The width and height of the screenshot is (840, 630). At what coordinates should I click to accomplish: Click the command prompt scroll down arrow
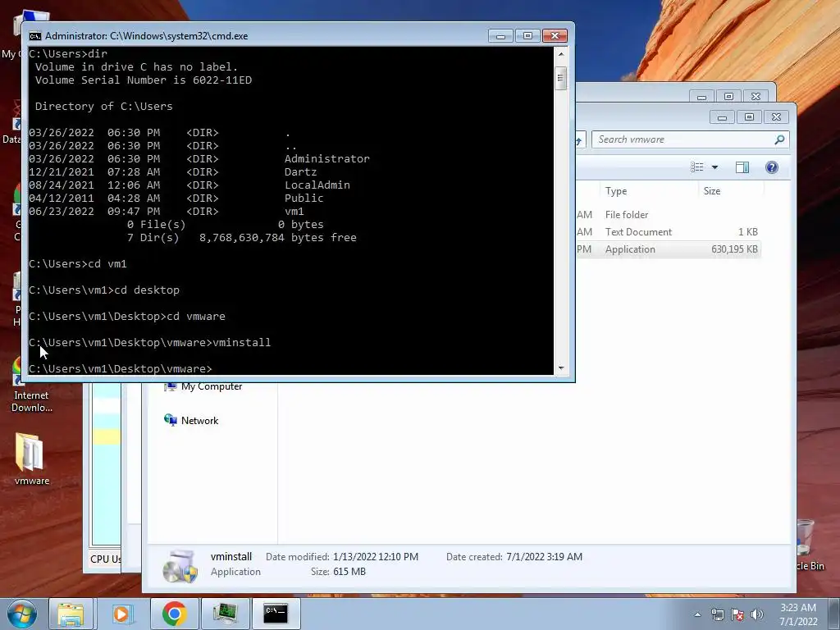pos(561,368)
